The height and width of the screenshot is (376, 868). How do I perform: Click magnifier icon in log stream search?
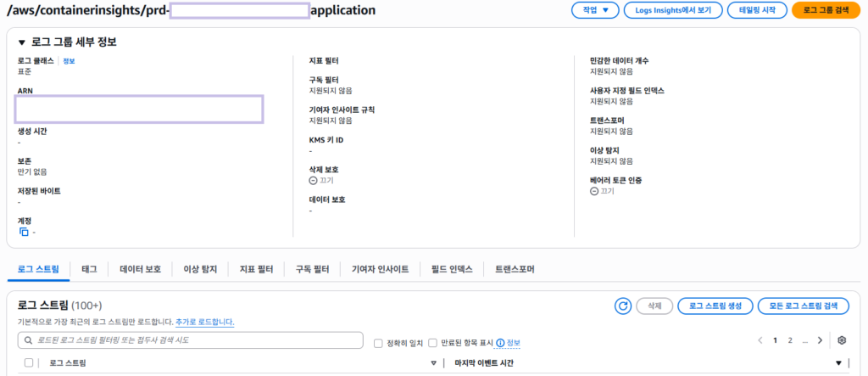pyautogui.click(x=29, y=340)
